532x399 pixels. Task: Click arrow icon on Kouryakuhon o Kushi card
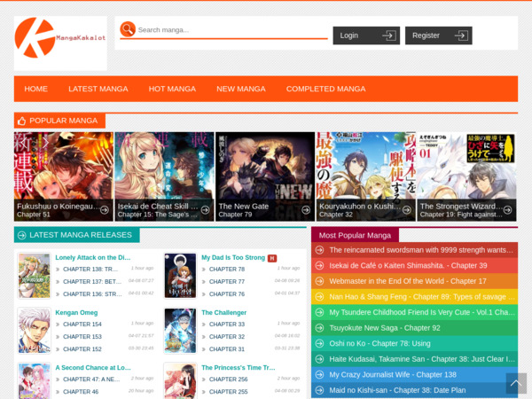click(x=407, y=210)
